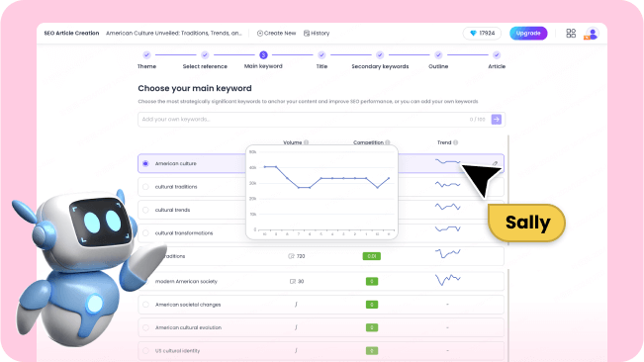Click the Upgrade button
The height and width of the screenshot is (362, 644).
(x=528, y=34)
